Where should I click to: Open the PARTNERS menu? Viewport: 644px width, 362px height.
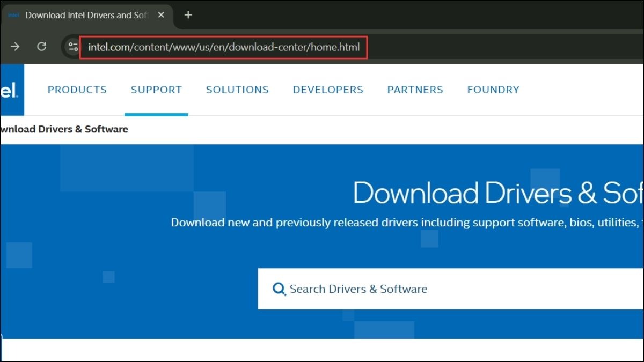coord(415,90)
